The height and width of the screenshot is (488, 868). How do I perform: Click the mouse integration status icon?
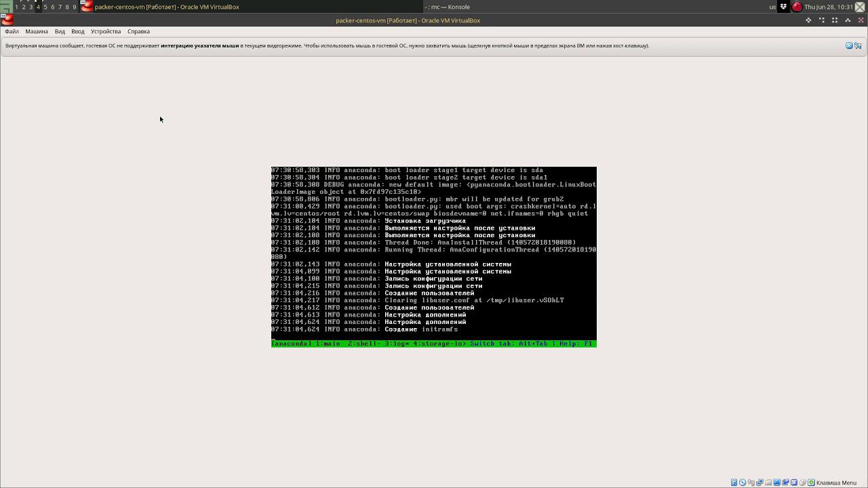point(803,483)
